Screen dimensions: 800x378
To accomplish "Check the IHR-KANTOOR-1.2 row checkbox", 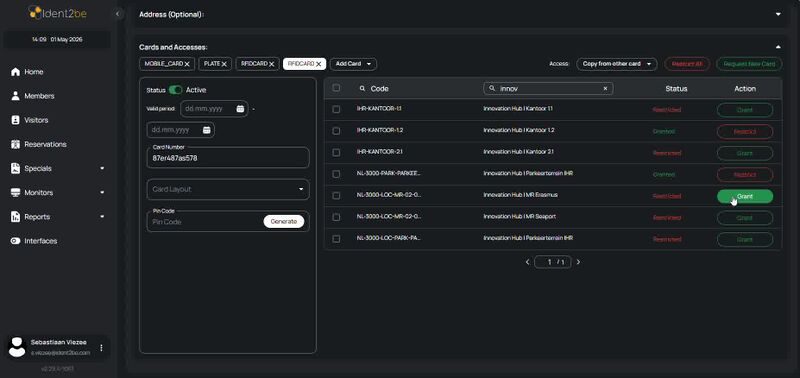I will click(336, 131).
